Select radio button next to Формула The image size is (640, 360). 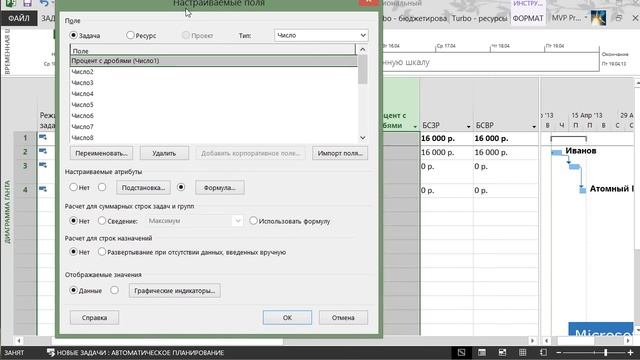(x=181, y=187)
